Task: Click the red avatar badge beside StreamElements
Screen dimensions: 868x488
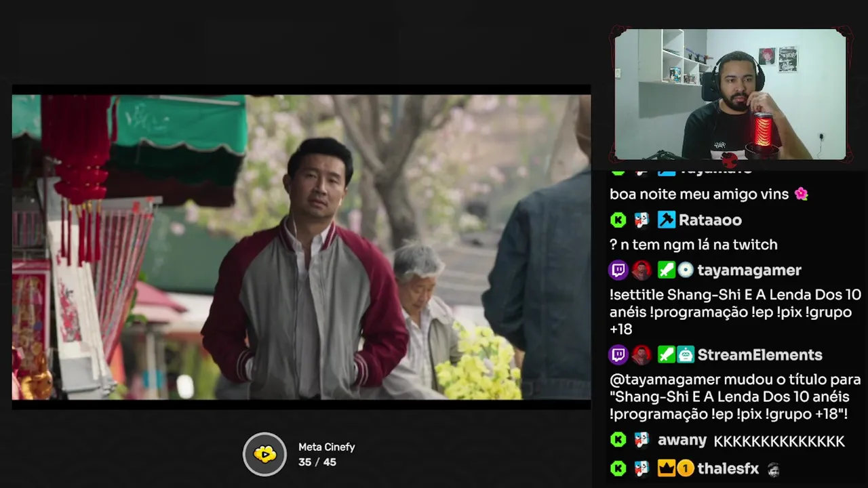Action: 642,354
